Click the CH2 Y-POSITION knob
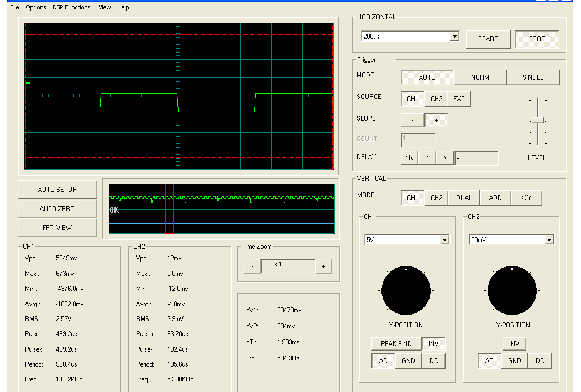 pyautogui.click(x=512, y=290)
